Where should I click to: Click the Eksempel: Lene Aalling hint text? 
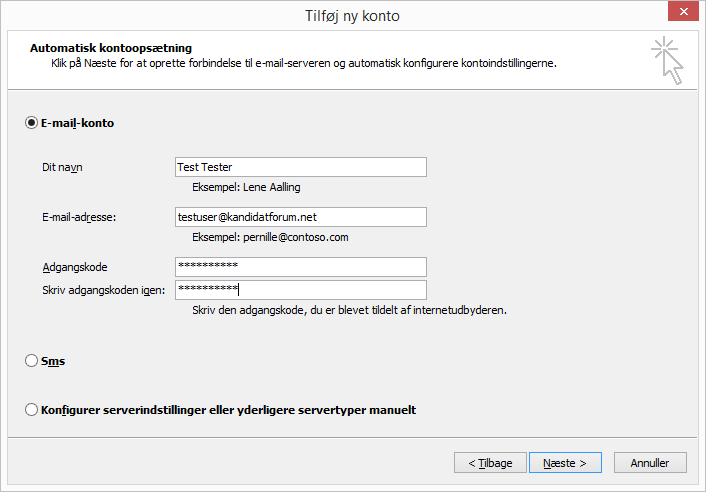point(246,187)
